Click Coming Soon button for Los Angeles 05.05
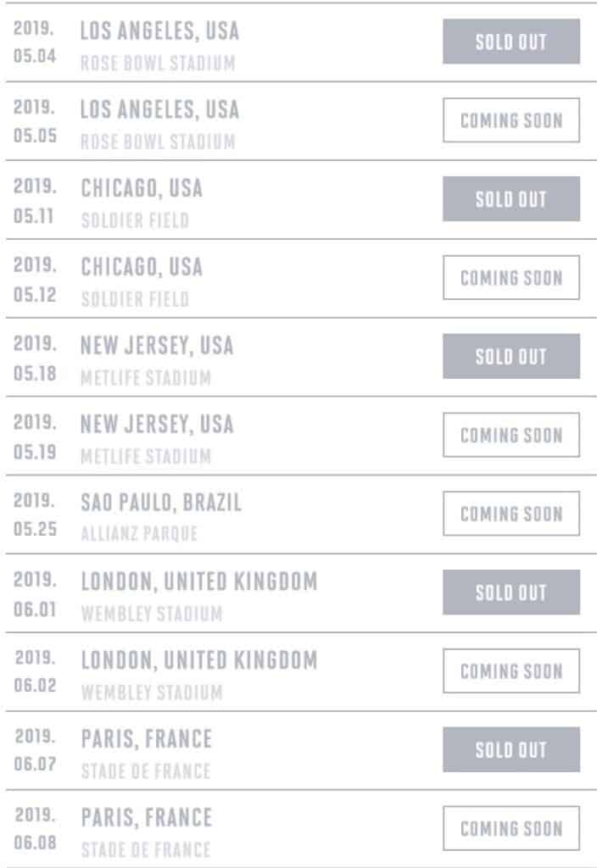602x868 pixels. tap(510, 120)
